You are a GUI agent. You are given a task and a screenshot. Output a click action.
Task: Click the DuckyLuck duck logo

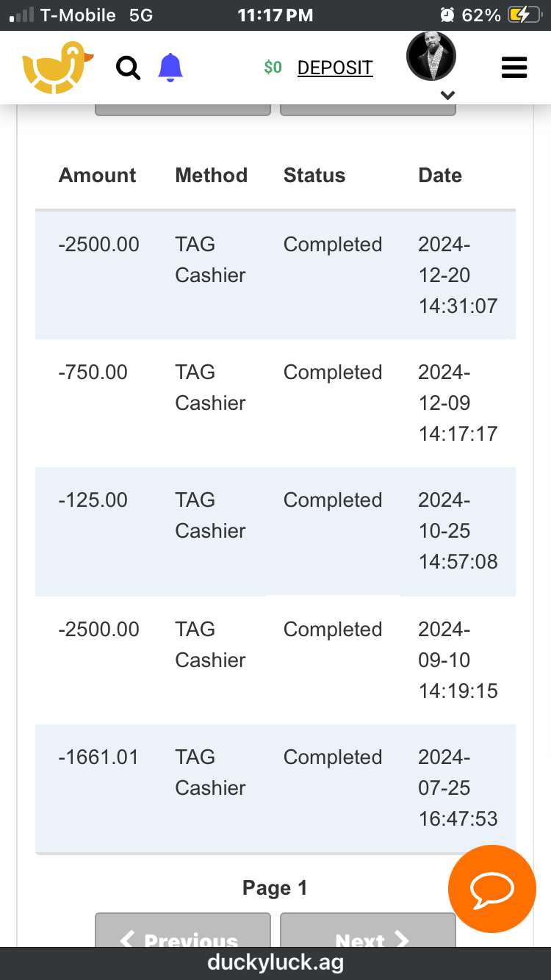pos(57,68)
